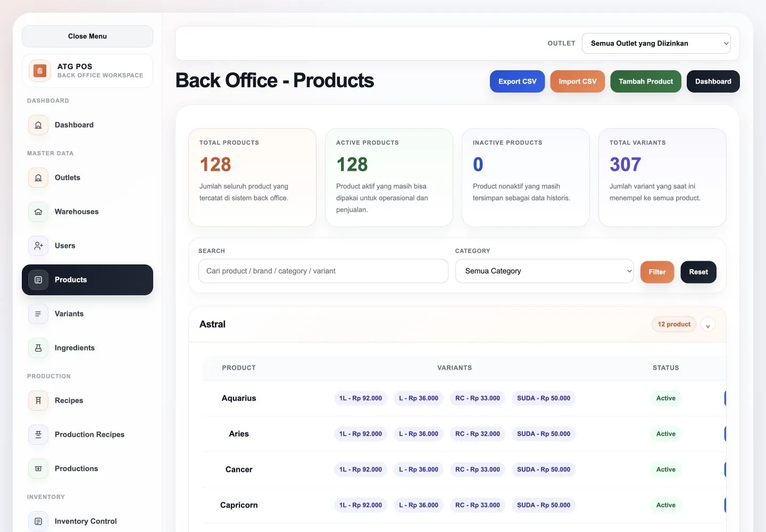Image resolution: width=766 pixels, height=532 pixels.
Task: Click Capricorn 1L - Rp 92.000 variant
Action: (361, 505)
